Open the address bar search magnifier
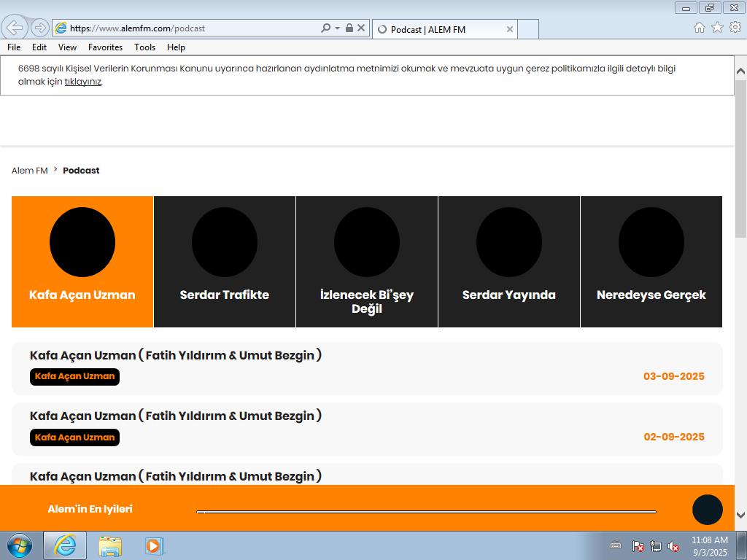747x560 pixels. pyautogui.click(x=326, y=28)
